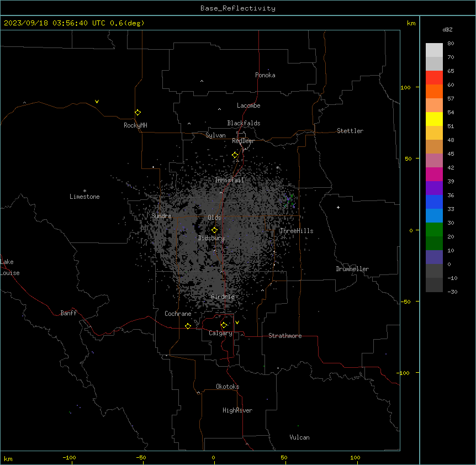The width and height of the screenshot is (476, 465).
Task: Select the orange 57-60 dBZ legend swatch
Action: 434,91
